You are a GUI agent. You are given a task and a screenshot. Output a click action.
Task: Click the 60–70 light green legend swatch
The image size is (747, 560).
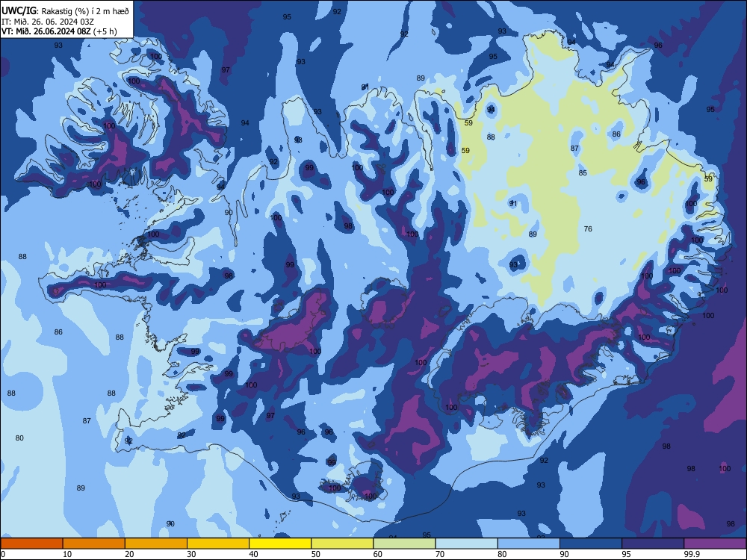404,544
